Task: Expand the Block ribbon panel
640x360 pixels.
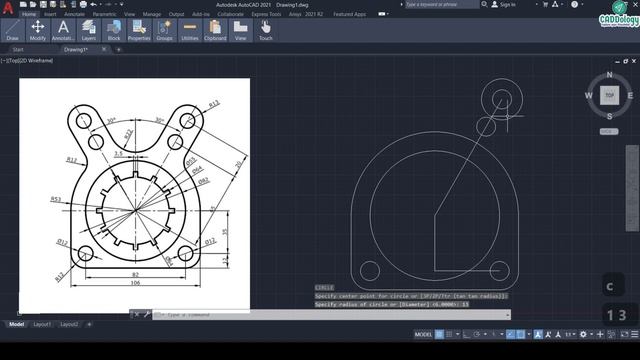Action: pos(114,30)
